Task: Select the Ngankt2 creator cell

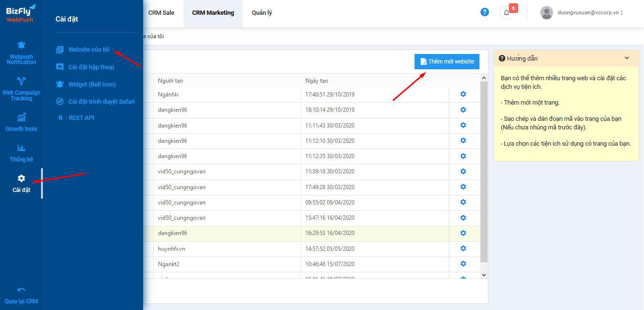Action: click(x=227, y=264)
